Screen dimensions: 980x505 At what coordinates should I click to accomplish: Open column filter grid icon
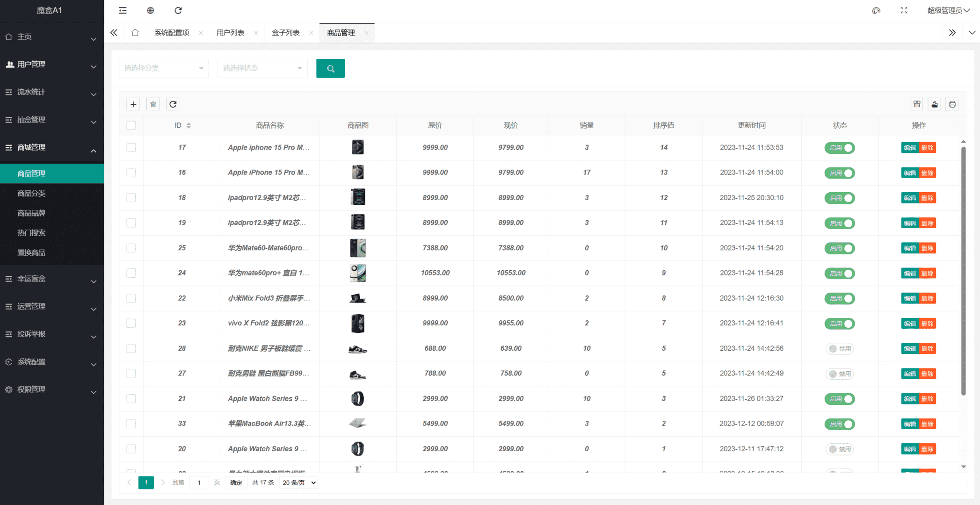(917, 104)
